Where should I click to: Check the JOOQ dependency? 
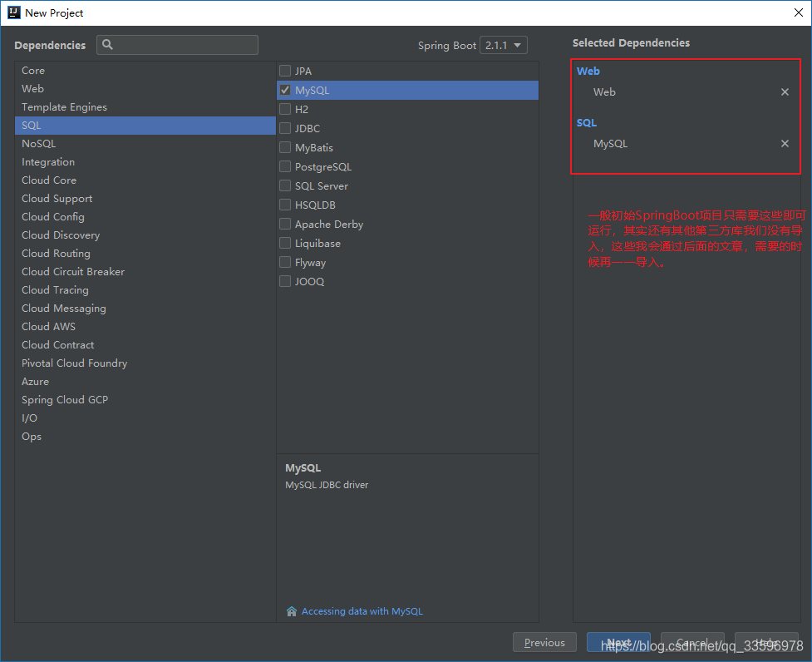point(285,281)
